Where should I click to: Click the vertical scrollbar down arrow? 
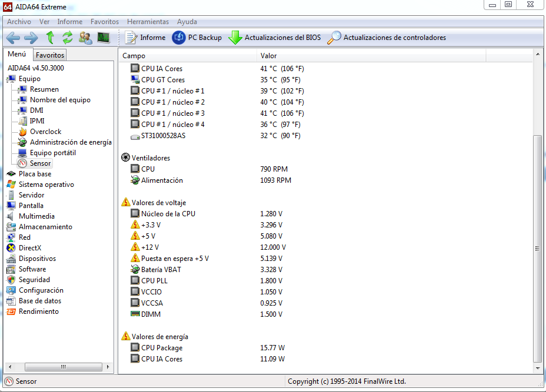[538, 368]
